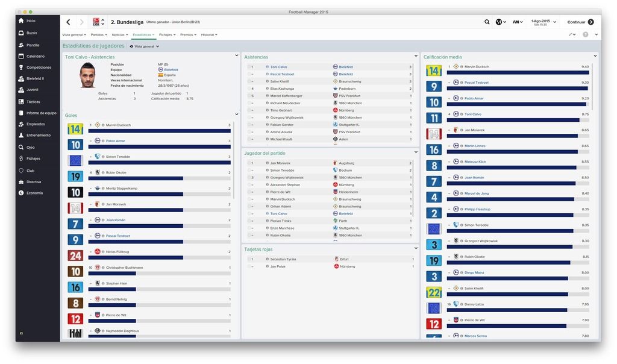Open the sidebar Fichajes transfers icon
The height and width of the screenshot is (364, 617).
click(21, 158)
